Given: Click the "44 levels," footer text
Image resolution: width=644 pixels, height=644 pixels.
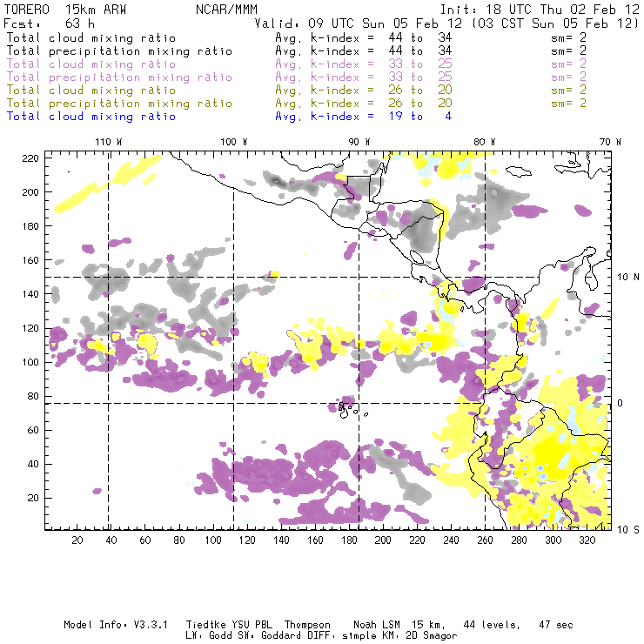Looking at the screenshot, I should [x=492, y=625].
